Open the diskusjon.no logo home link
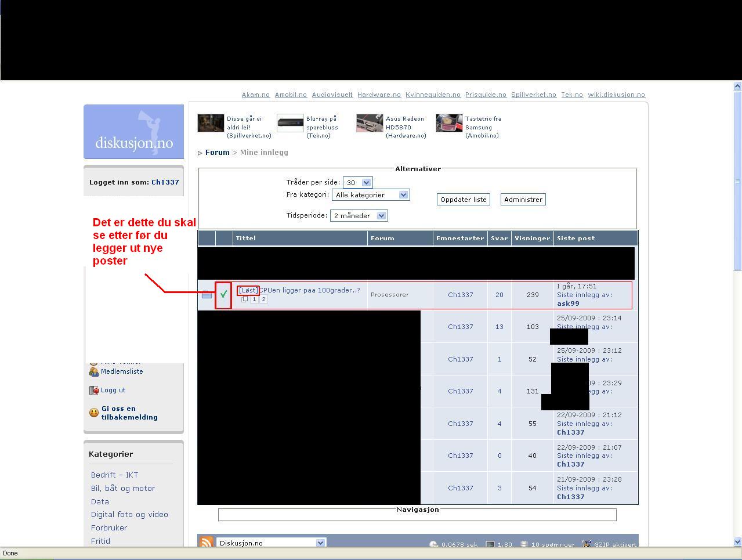742x560 pixels. 133,132
